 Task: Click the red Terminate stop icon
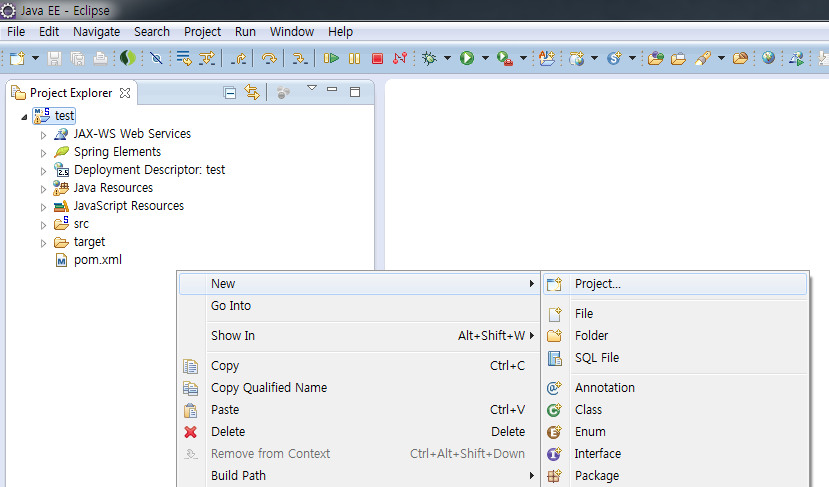pos(377,58)
